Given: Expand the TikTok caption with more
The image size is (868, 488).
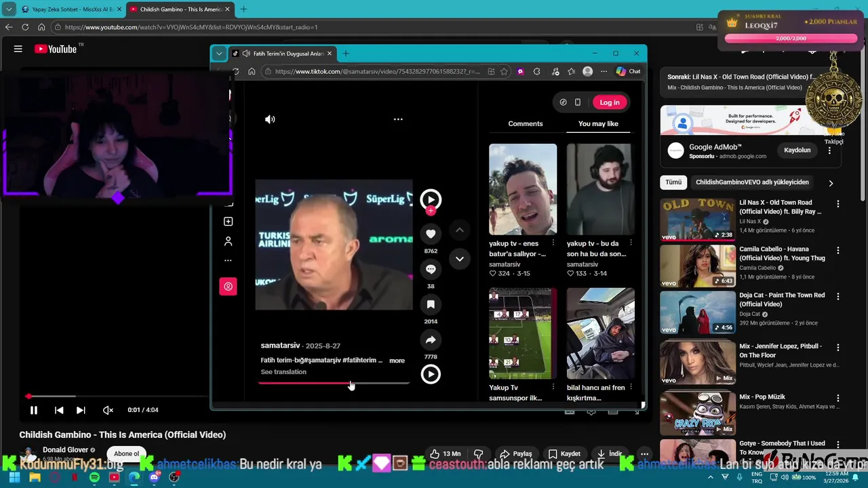Looking at the screenshot, I should (x=397, y=361).
